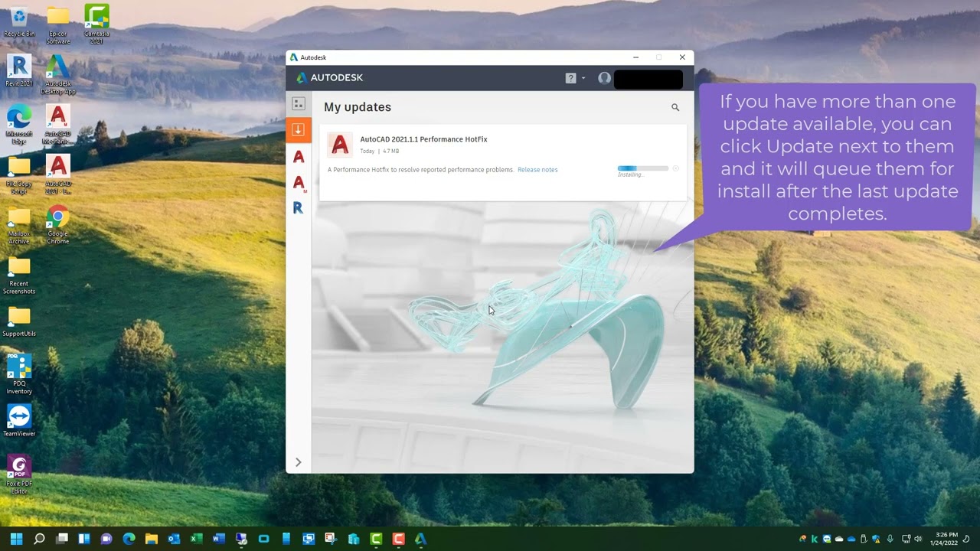Image resolution: width=980 pixels, height=551 pixels.
Task: Open Task View in taskbar
Action: click(62, 539)
